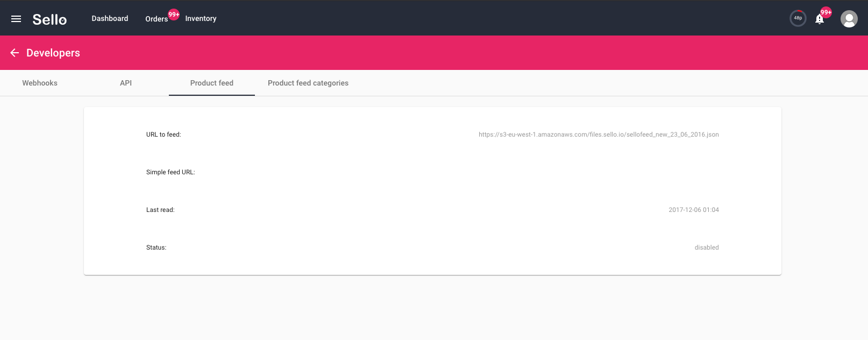Viewport: 868px width, 340px height.
Task: Click the 99+ badge on the bell
Action: [826, 12]
